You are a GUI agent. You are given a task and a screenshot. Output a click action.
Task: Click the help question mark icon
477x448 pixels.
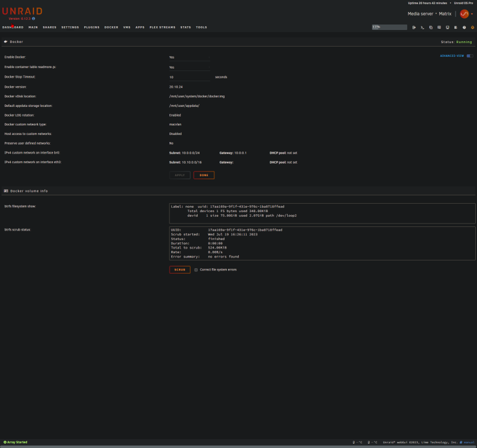464,27
